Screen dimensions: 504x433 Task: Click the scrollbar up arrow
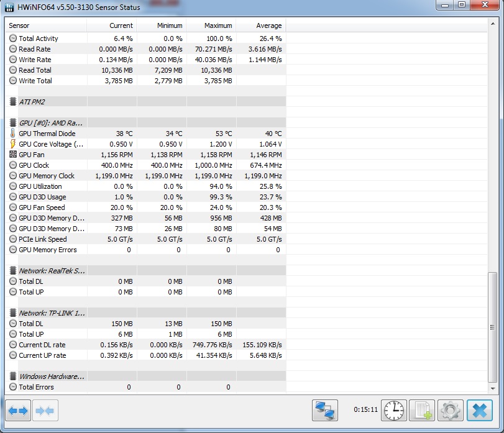[492, 24]
